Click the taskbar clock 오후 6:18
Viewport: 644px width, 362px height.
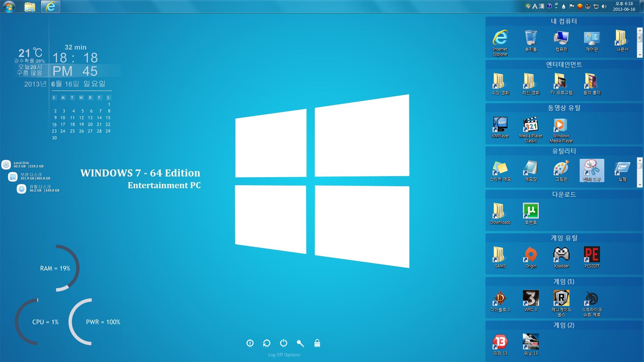click(624, 6)
